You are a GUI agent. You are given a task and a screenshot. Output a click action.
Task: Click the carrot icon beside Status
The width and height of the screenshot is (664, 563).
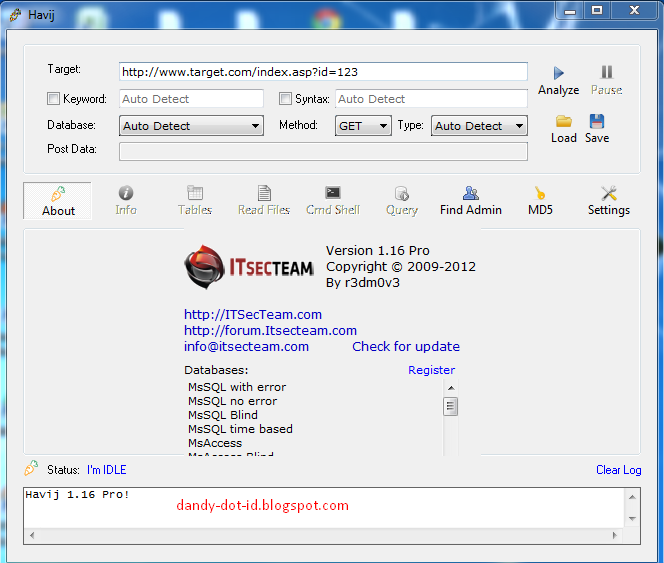31,468
